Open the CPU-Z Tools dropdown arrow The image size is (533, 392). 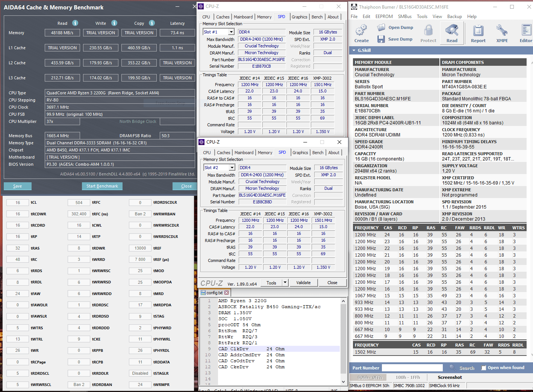pyautogui.click(x=285, y=283)
